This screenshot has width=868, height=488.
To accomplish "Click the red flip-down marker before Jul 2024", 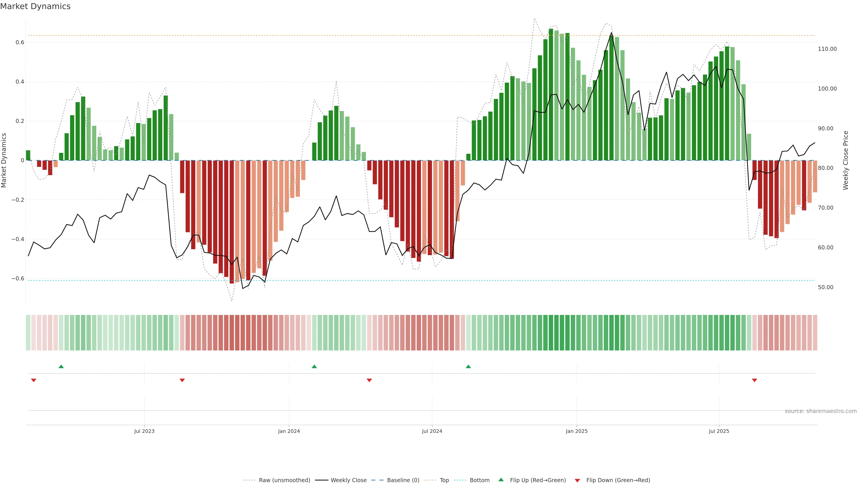I will (369, 380).
